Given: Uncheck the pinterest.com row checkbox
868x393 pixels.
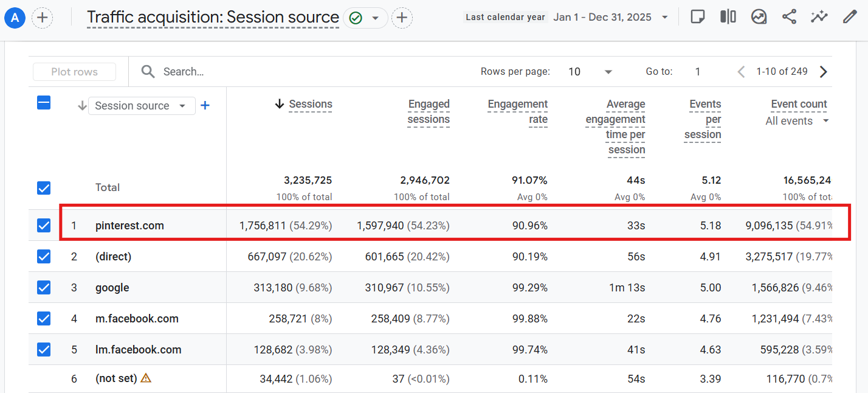Looking at the screenshot, I should click(44, 226).
